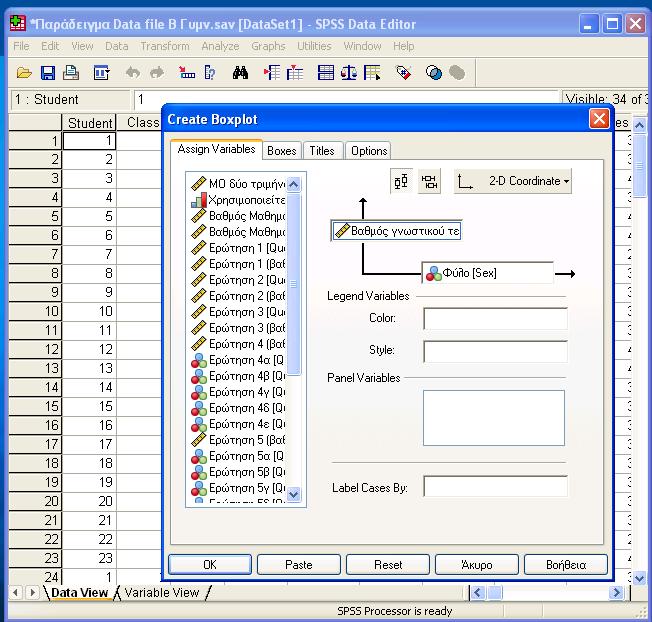
Task: Select ΜΟ δύο τριμήνων in variable list
Action: pos(238,183)
